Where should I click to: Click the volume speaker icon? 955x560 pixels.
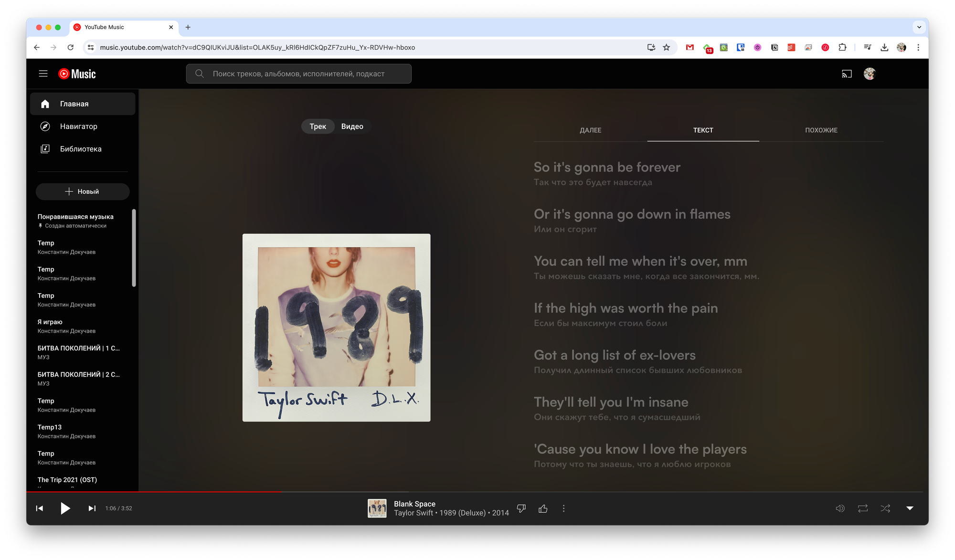(x=840, y=508)
